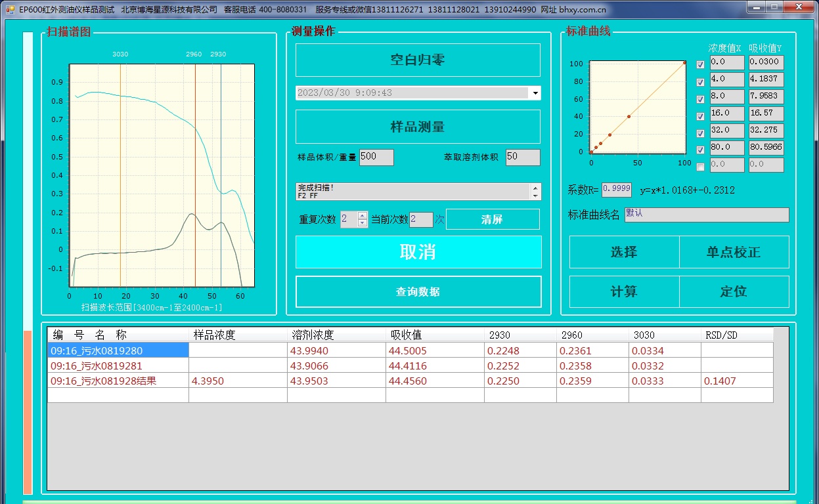This screenshot has width=819, height=504.
Task: Toggle the 80.0 concentration checkbox
Action: click(x=700, y=150)
